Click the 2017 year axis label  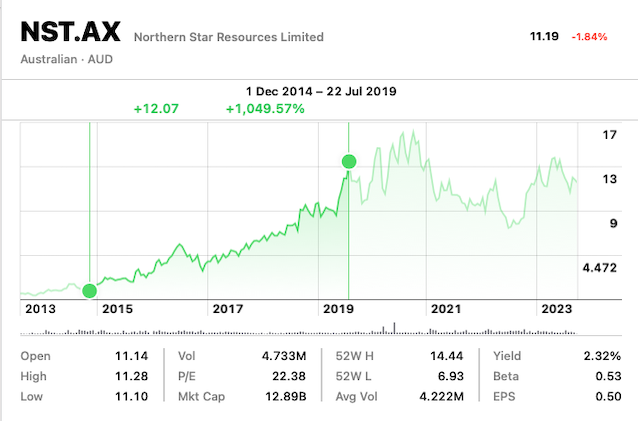click(x=227, y=309)
